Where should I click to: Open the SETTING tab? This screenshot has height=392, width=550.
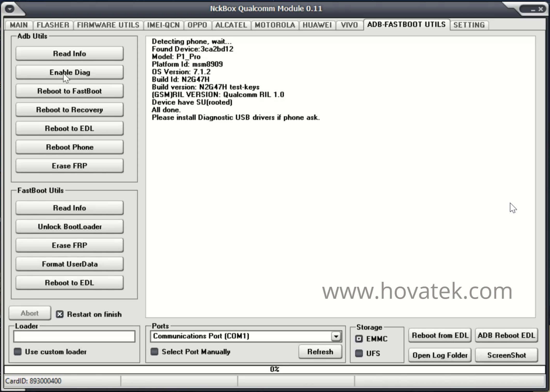pos(469,25)
